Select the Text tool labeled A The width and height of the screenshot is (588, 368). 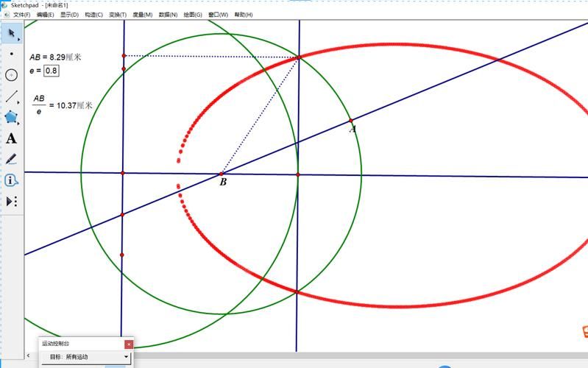click(x=11, y=138)
